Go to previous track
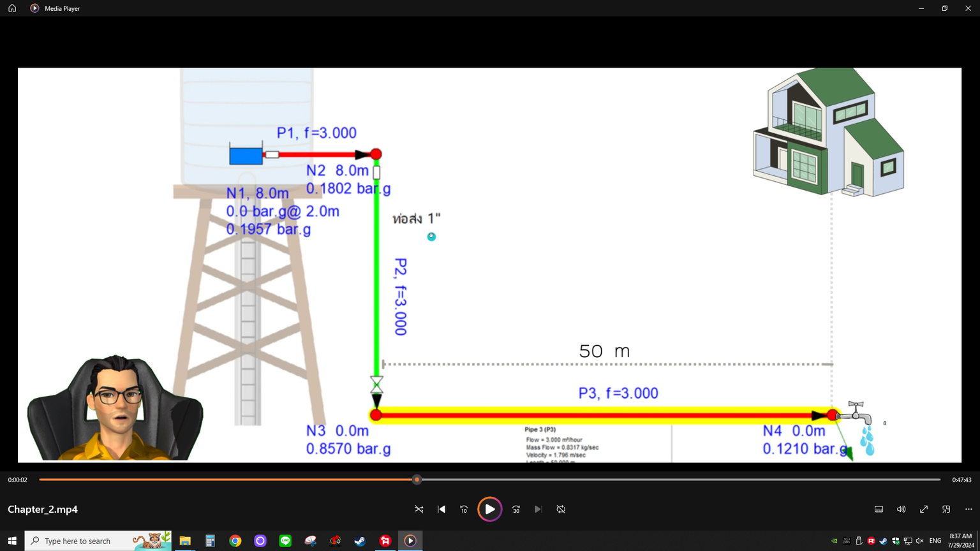Viewport: 980px width, 551px height. pyautogui.click(x=442, y=509)
